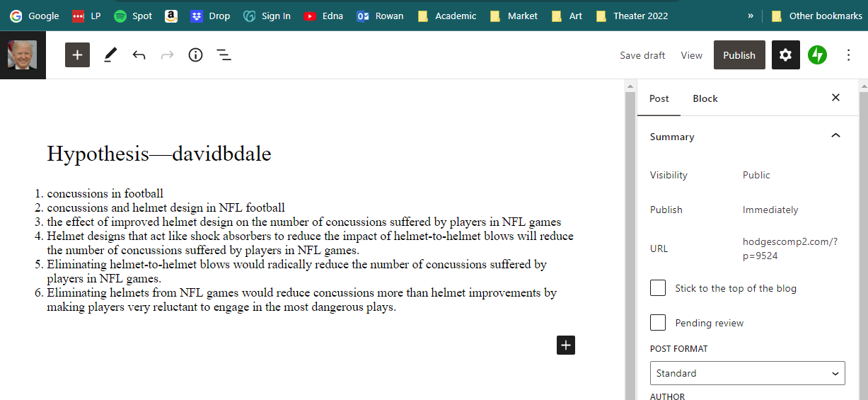Open the List View icon
Image resolution: width=868 pixels, height=400 pixels.
pyautogui.click(x=224, y=55)
